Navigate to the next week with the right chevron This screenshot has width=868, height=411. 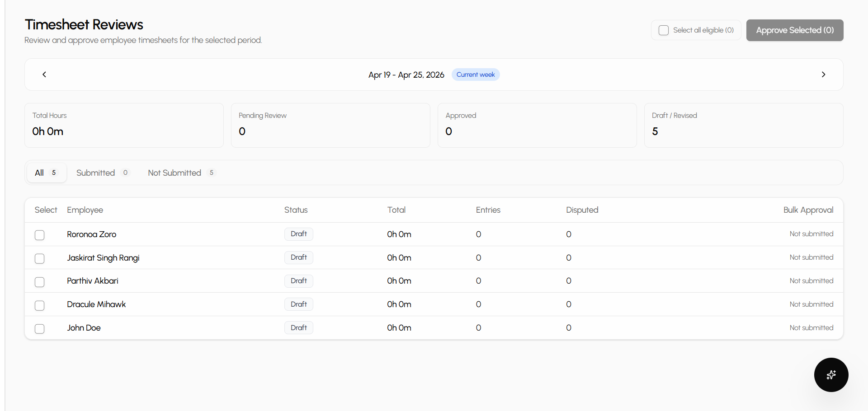[x=824, y=75]
